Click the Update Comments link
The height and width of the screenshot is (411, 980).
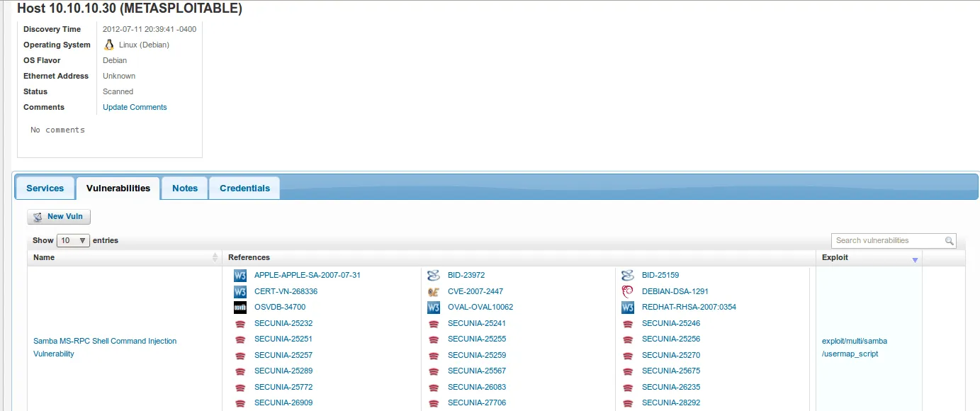pos(135,108)
